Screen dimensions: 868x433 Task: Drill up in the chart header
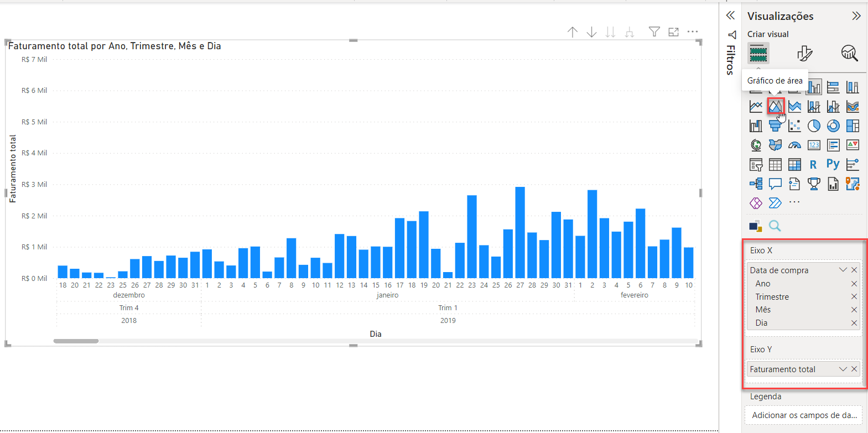pyautogui.click(x=573, y=32)
